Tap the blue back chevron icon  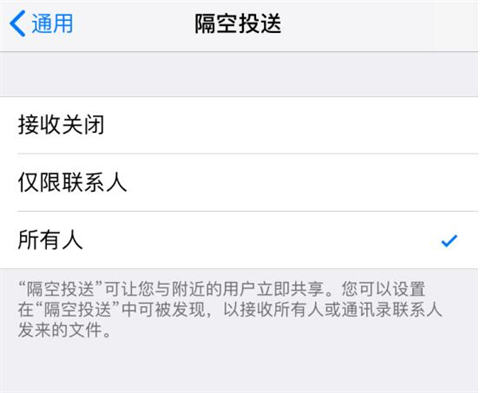[17, 23]
